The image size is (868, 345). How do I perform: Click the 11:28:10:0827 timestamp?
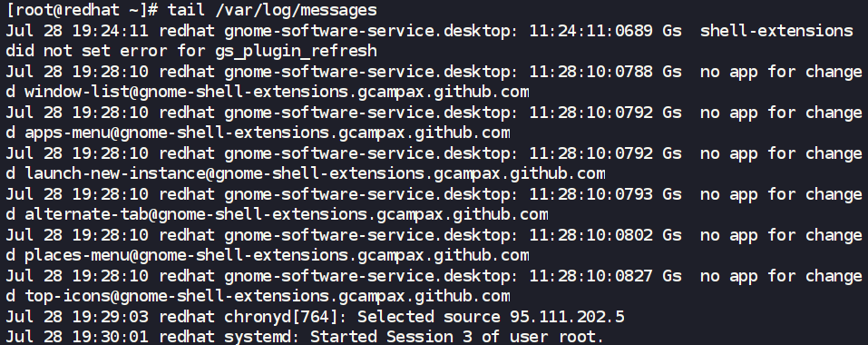point(590,276)
